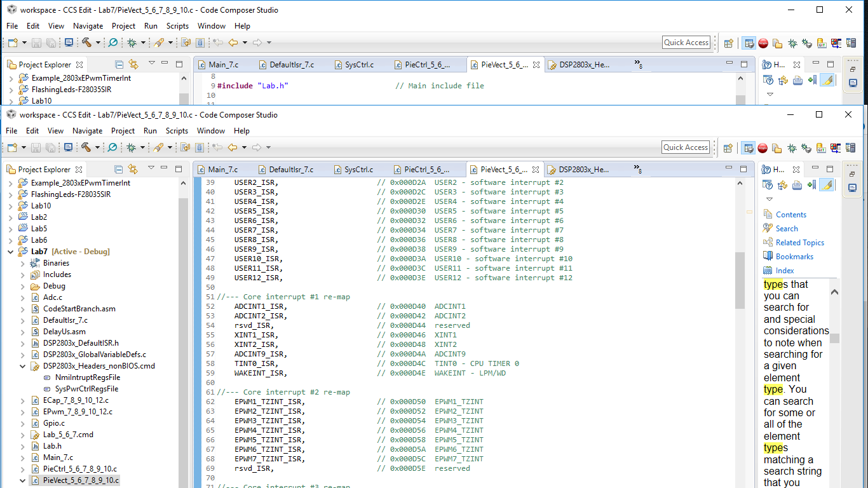
Task: Click the yellow Back arrow in the lower toolbar
Action: [232, 147]
